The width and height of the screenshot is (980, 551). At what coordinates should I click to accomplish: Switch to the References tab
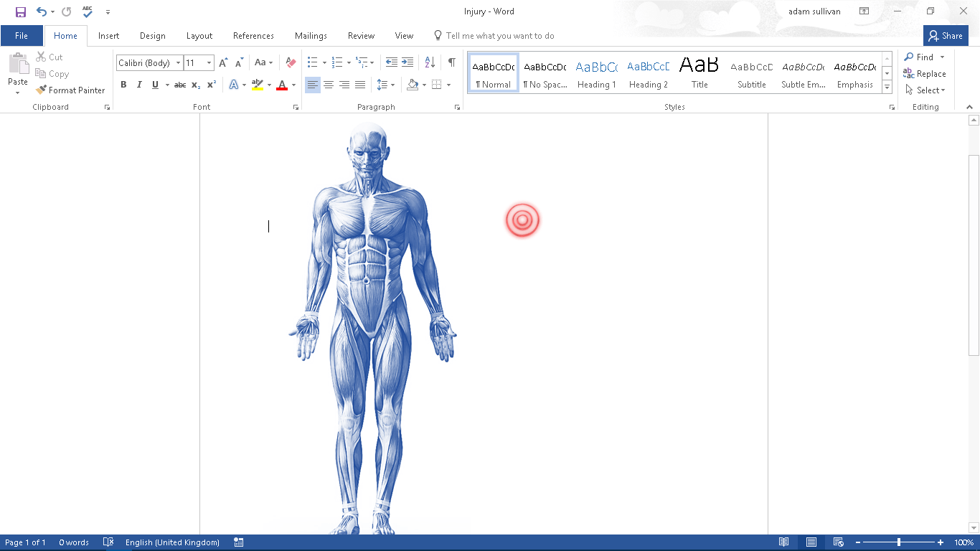253,35
